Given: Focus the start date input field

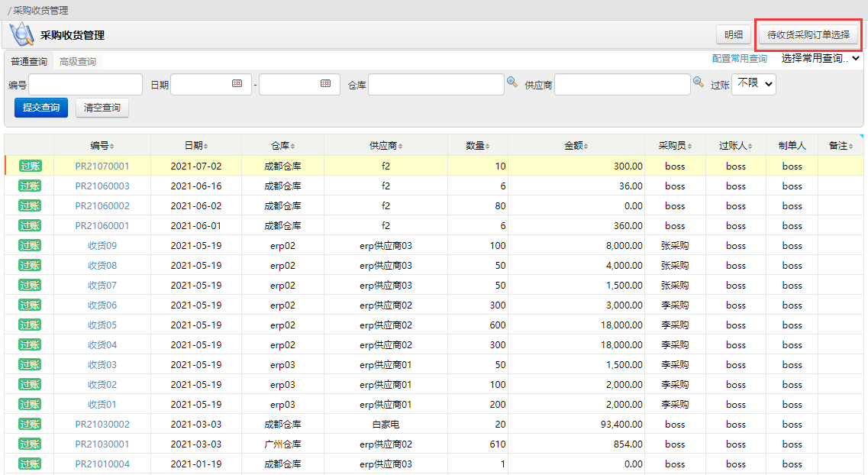Looking at the screenshot, I should 211,85.
